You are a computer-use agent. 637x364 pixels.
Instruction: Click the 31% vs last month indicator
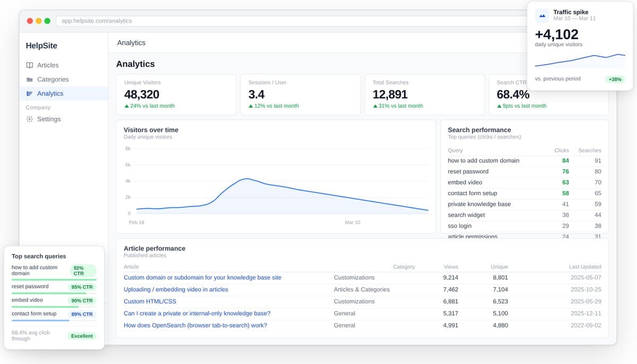pos(398,106)
